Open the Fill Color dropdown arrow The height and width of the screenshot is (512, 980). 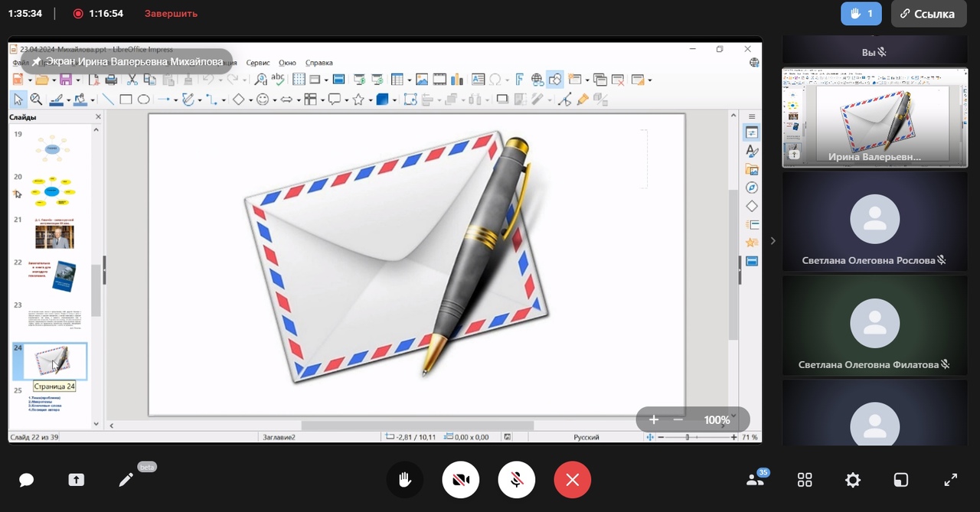(x=92, y=99)
